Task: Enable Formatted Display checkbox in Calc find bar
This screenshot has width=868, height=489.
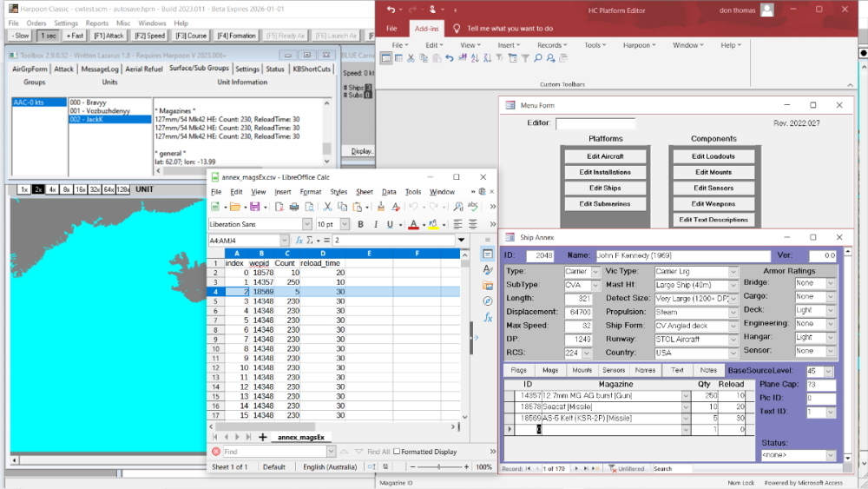Action: 397,452
